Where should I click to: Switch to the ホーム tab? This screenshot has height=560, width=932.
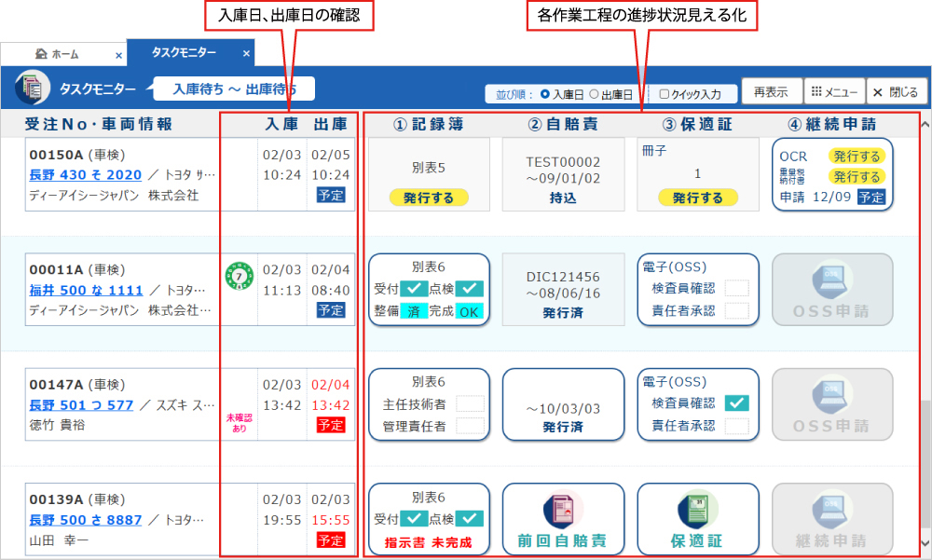(65, 54)
